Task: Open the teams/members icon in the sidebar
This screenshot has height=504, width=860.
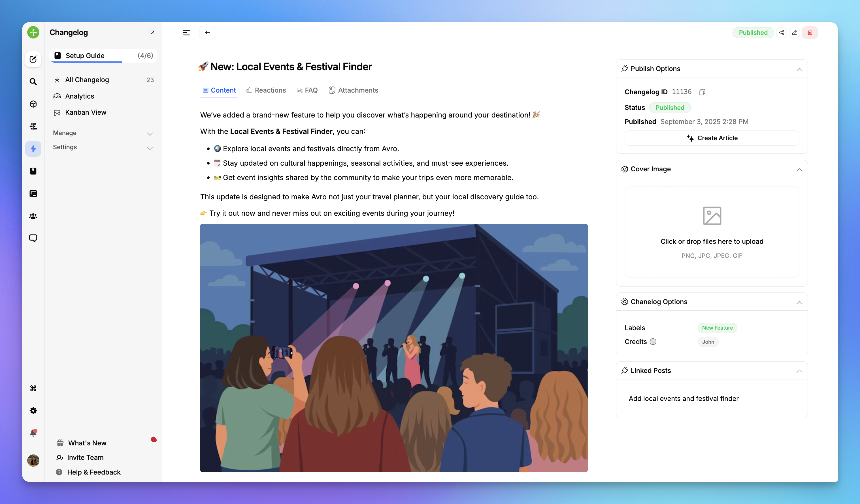Action: 33,216
